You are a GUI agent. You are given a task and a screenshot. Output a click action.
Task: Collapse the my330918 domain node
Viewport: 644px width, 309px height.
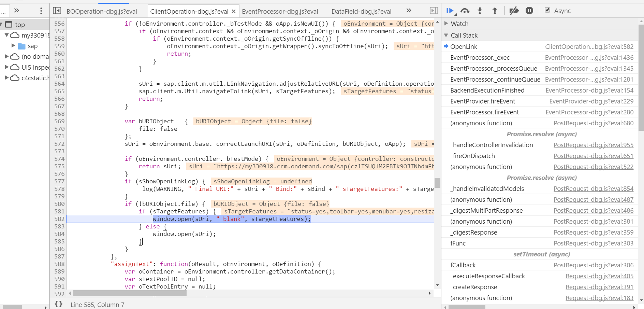[6, 35]
